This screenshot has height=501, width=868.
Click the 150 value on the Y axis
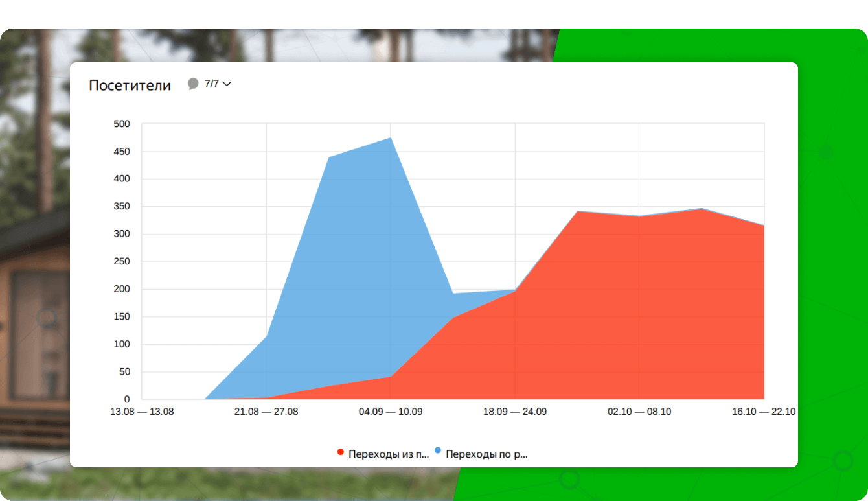pos(122,317)
